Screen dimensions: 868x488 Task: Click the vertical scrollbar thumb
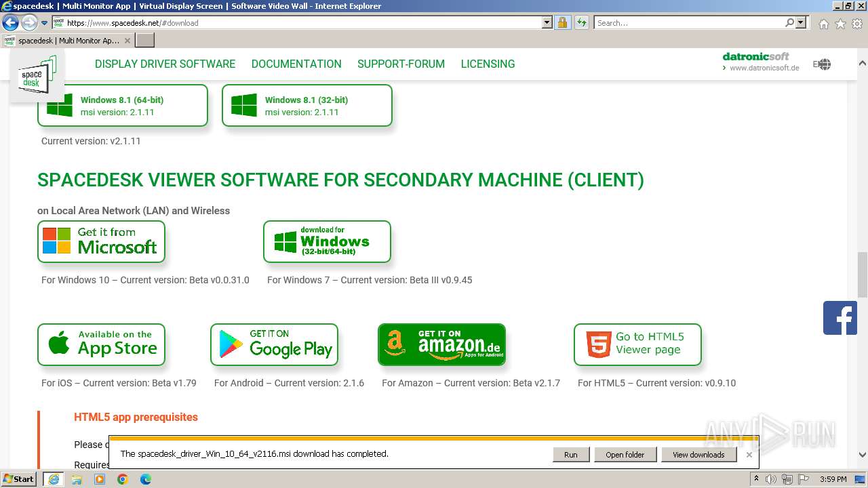[x=862, y=274]
